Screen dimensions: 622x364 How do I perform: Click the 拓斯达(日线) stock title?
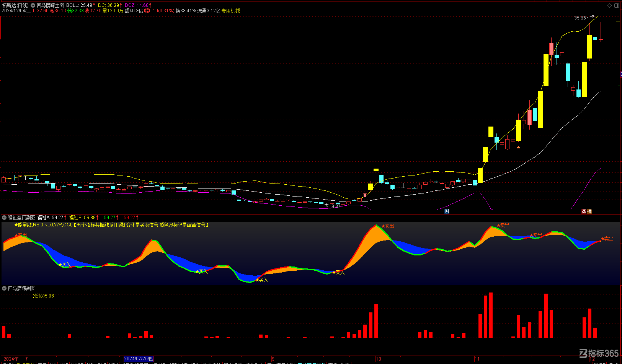click(x=15, y=5)
